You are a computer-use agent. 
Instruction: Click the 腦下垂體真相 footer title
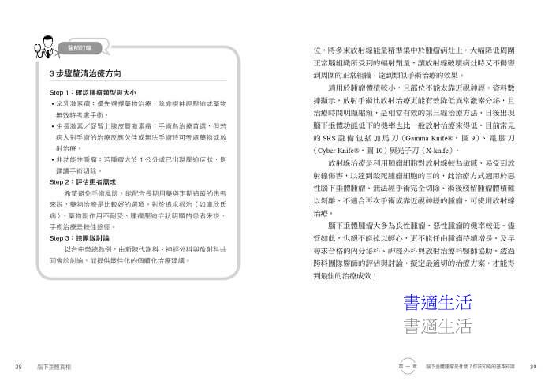[54, 367]
